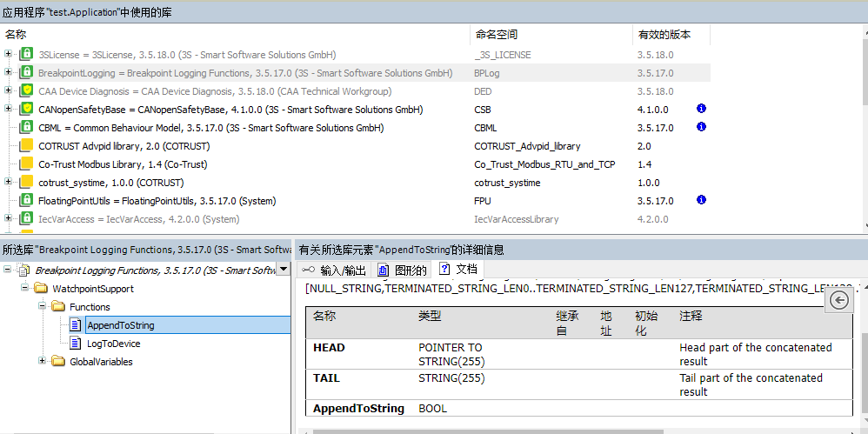Screen dimensions: 868x434
Task: Click POINTER TO STRING(255) type cell
Action: 450,354
